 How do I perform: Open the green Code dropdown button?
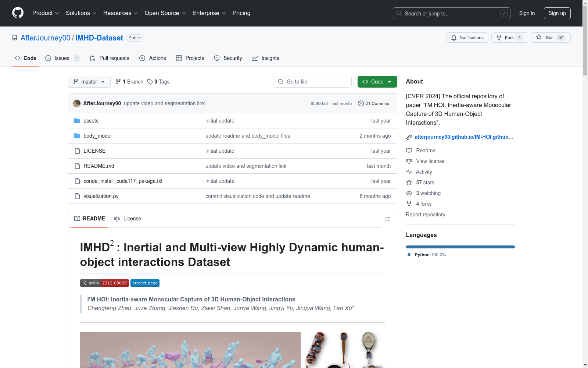click(x=377, y=82)
